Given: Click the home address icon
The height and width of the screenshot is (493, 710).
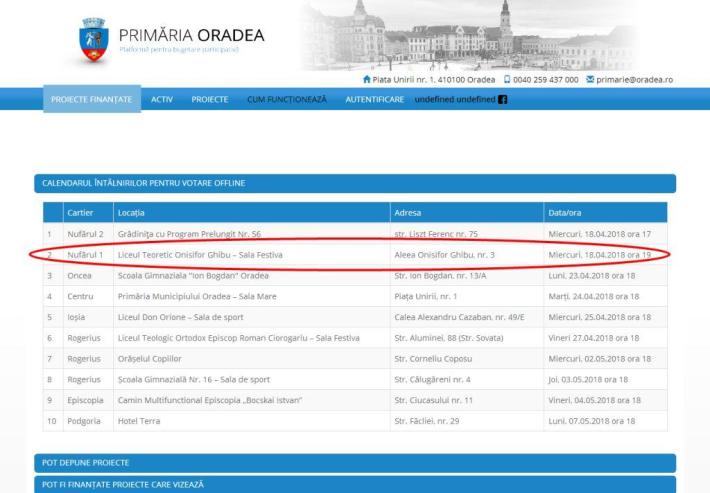Looking at the screenshot, I should click(367, 79).
